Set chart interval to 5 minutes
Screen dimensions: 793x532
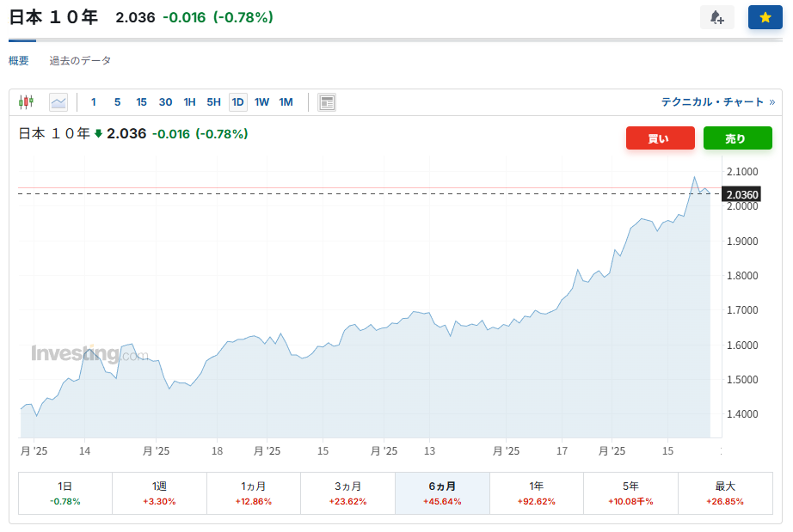(117, 102)
